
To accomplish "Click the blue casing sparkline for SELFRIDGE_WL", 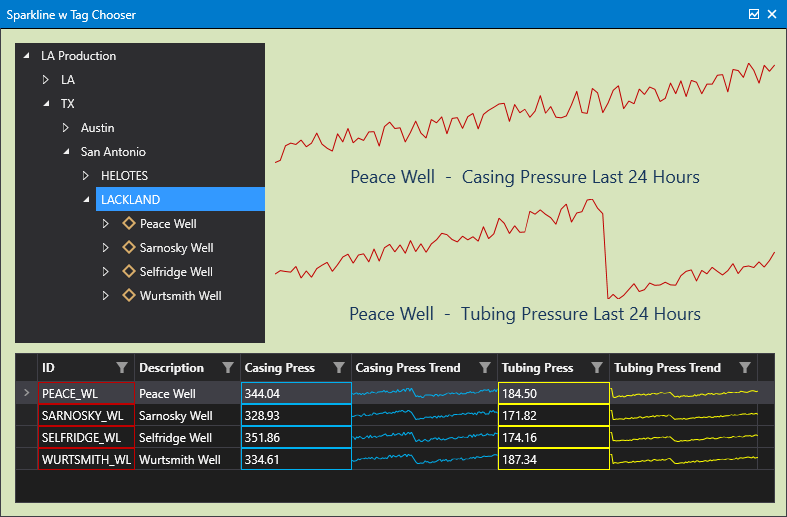I will [425, 437].
